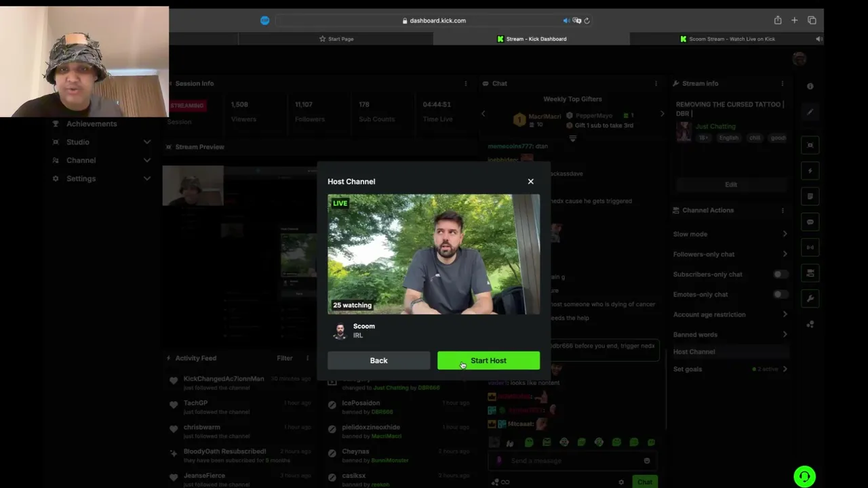Image resolution: width=868 pixels, height=488 pixels.
Task: Click the chat bubble icon in right sidebar
Action: click(x=810, y=222)
